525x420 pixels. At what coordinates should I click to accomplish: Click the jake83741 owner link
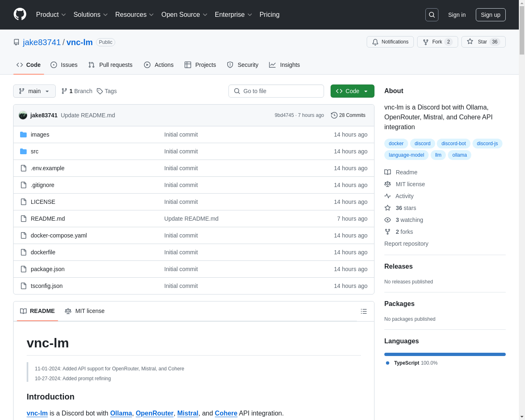coord(42,42)
